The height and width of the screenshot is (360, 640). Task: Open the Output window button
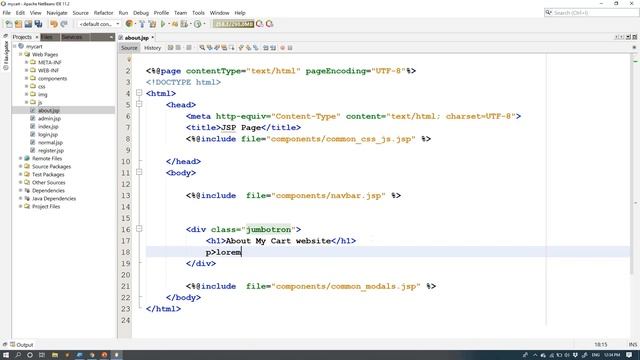[x=21, y=345]
